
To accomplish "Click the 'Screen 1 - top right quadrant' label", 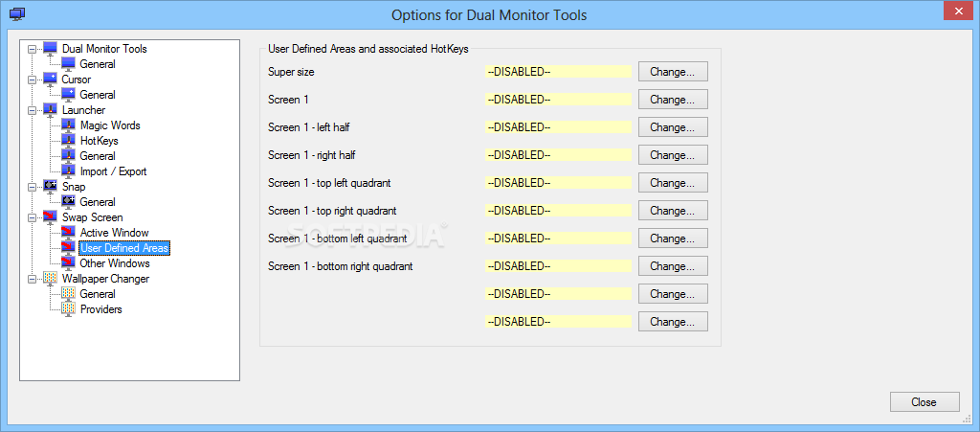I will [x=332, y=211].
